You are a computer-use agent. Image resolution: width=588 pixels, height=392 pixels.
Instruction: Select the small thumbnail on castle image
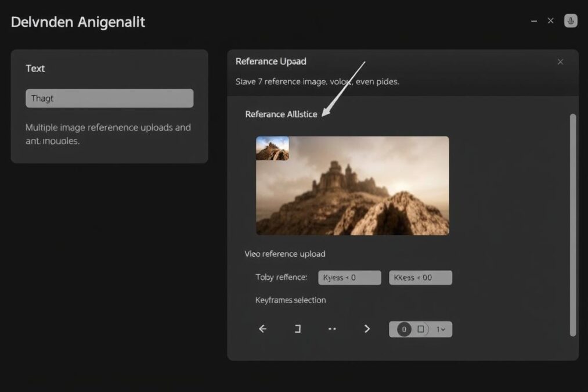pos(272,148)
